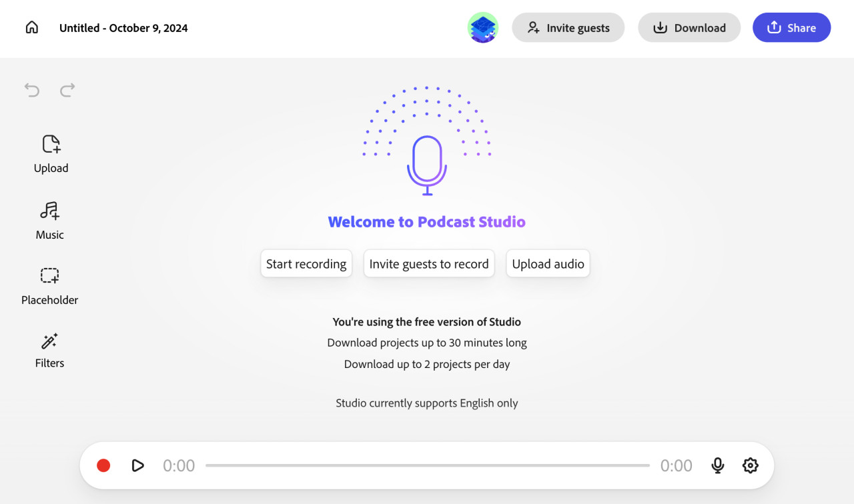Screen dimensions: 854x504
Task: Click Start recording on the welcome screen
Action: 306,263
